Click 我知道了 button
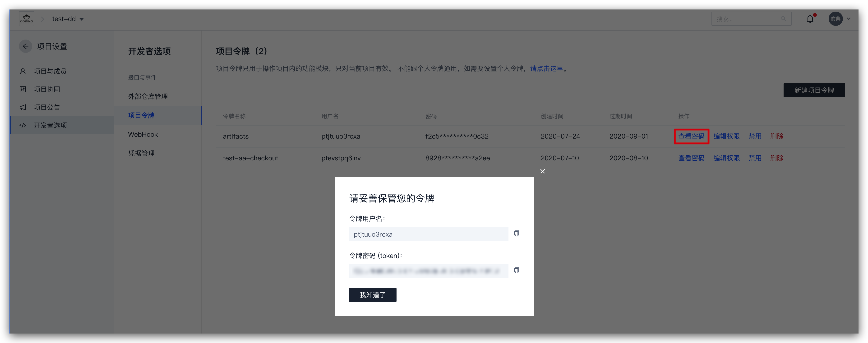The image size is (868, 343). click(x=372, y=295)
